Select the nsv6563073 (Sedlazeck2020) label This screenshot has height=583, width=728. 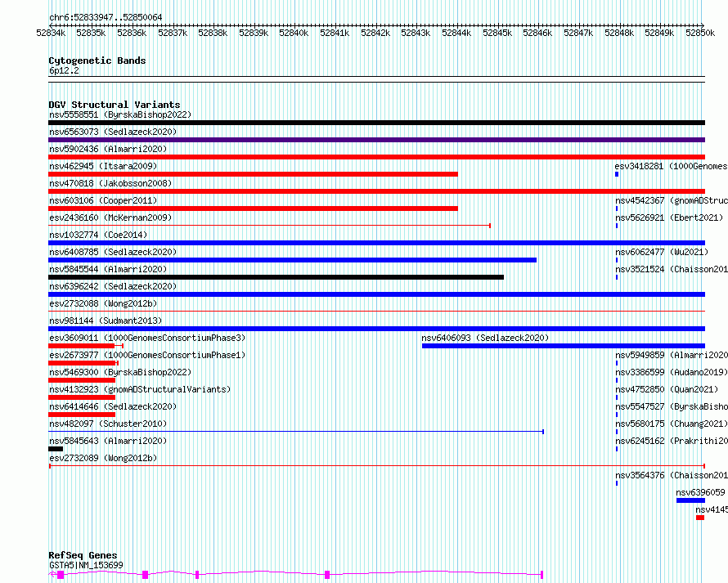[x=113, y=132]
